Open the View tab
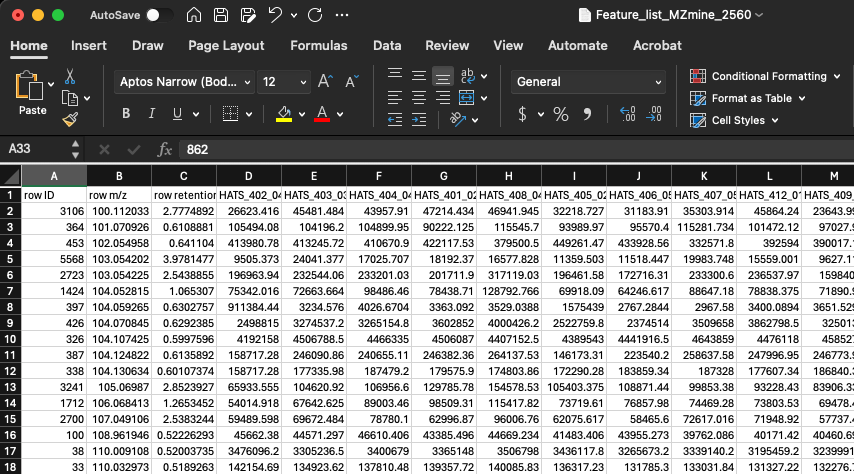 click(508, 46)
